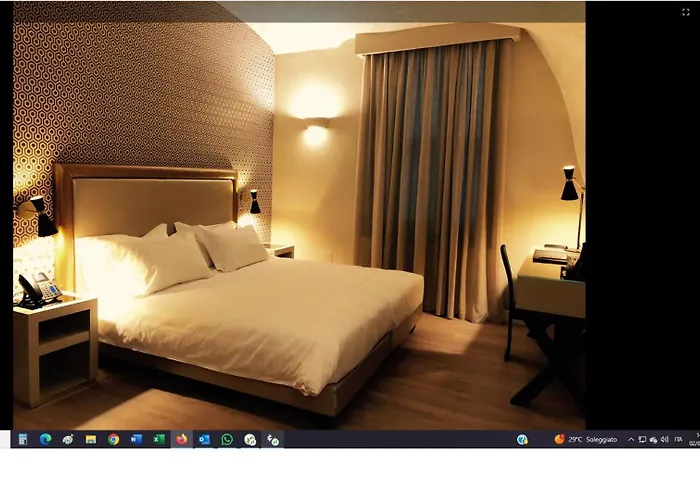Open WhatsApp from the taskbar
Image resolution: width=700 pixels, height=500 pixels.
pos(227,439)
